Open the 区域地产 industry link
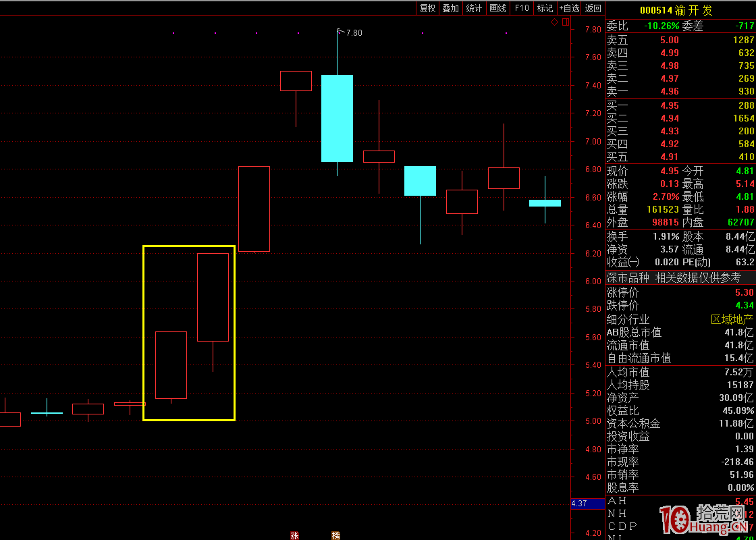Image resolution: width=756 pixels, height=540 pixels. 732,319
